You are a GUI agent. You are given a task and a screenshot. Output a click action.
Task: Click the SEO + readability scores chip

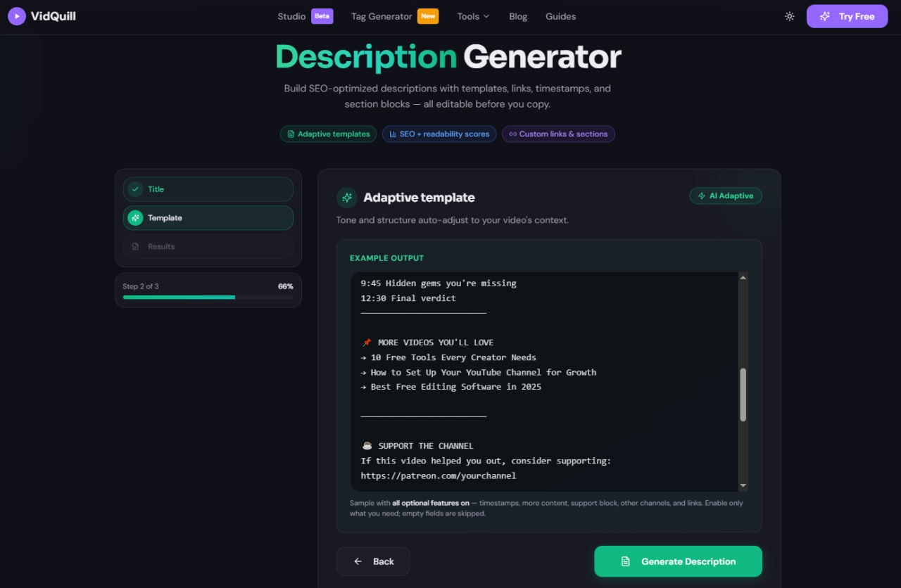click(439, 134)
